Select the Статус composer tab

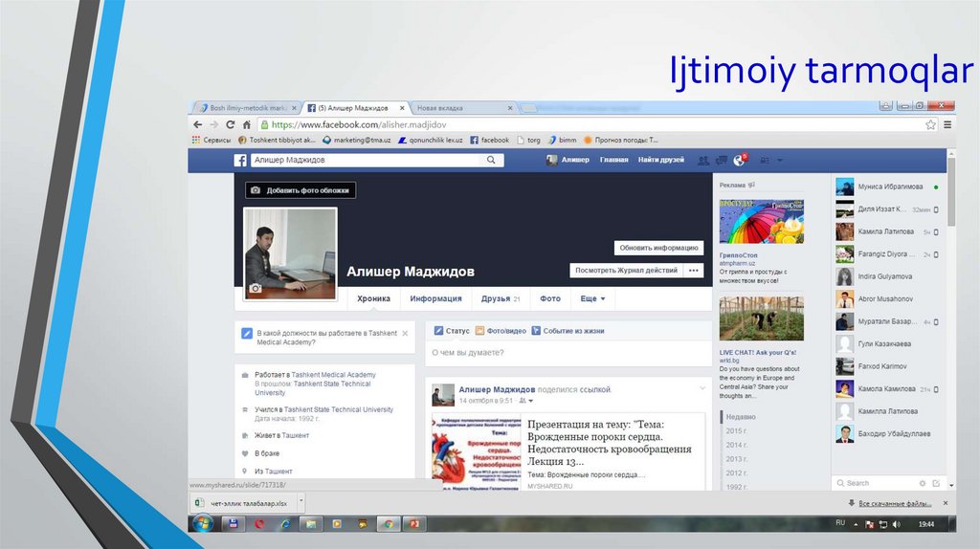pos(452,331)
